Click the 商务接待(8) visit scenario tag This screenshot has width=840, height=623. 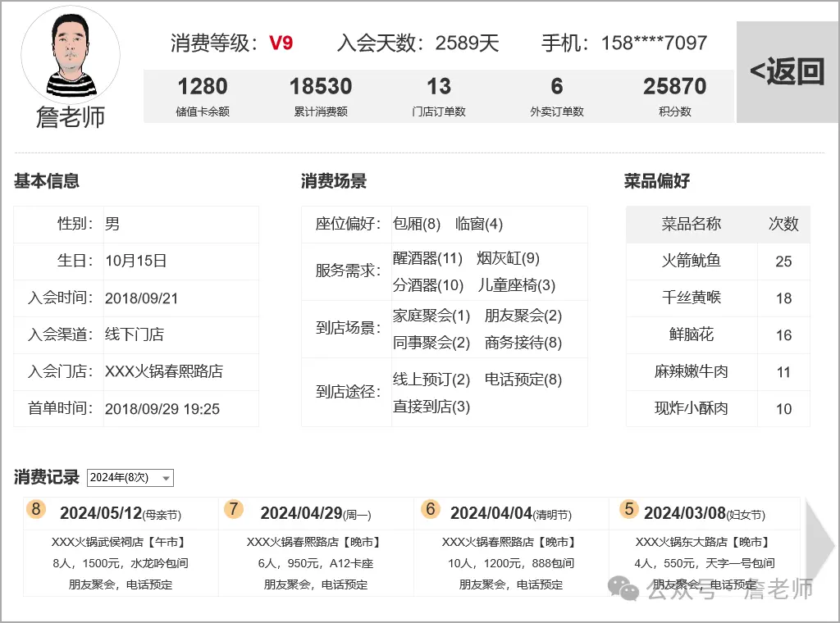point(523,343)
